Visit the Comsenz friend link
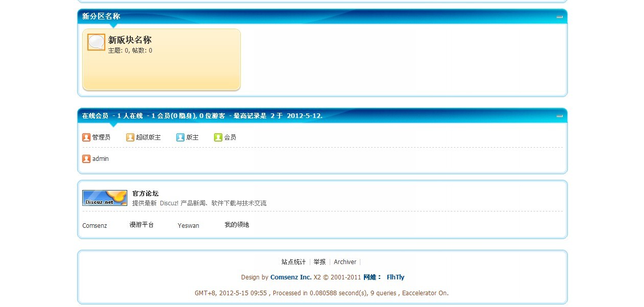644x307 pixels. click(95, 225)
